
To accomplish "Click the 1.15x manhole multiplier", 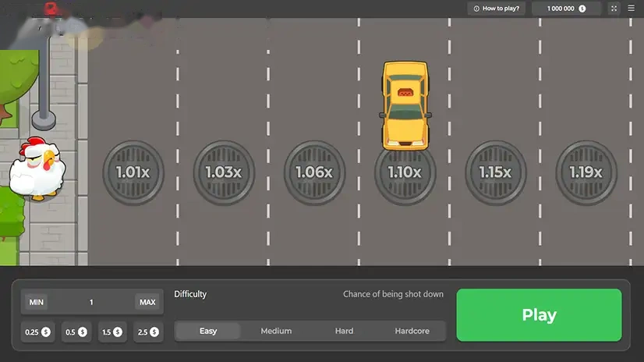I will tap(496, 172).
